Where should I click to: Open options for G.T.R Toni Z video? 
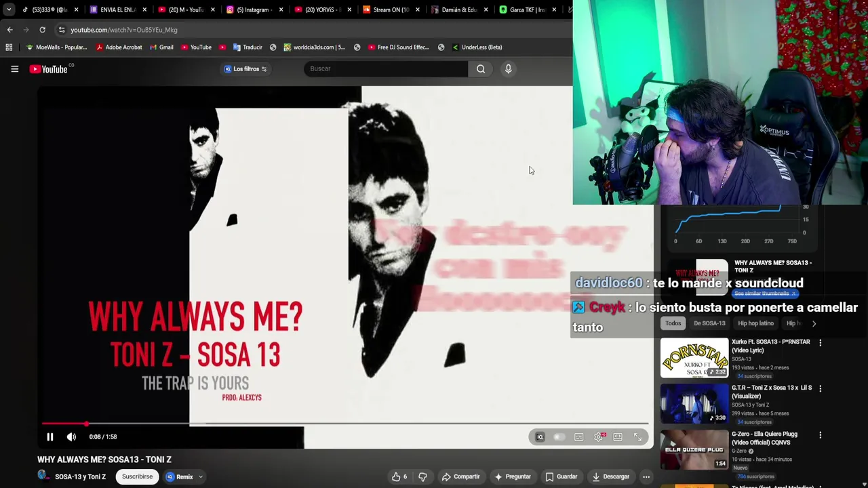pyautogui.click(x=820, y=388)
